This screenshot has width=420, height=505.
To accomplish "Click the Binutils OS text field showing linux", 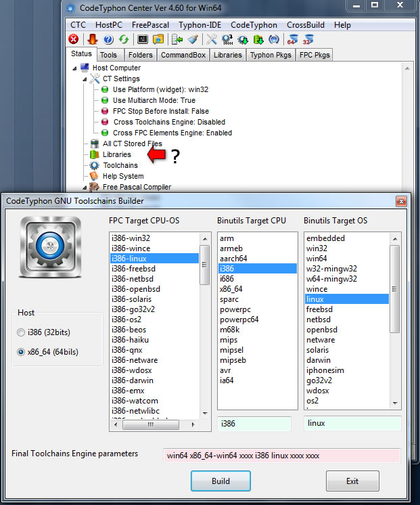I will pyautogui.click(x=352, y=423).
